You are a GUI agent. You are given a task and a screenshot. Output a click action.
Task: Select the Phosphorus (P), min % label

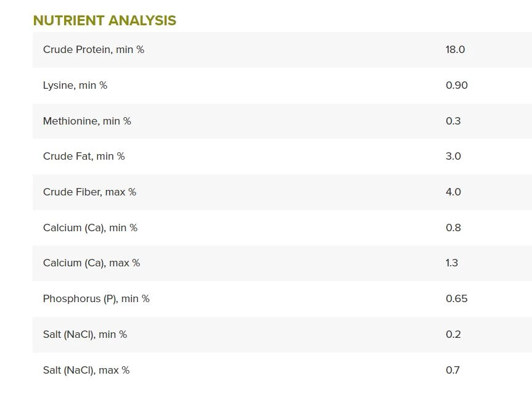(96, 298)
